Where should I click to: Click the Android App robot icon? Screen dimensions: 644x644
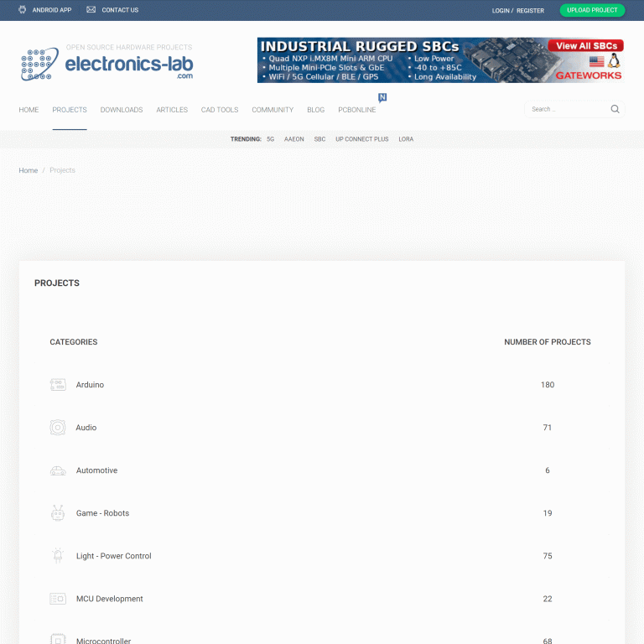click(x=23, y=10)
